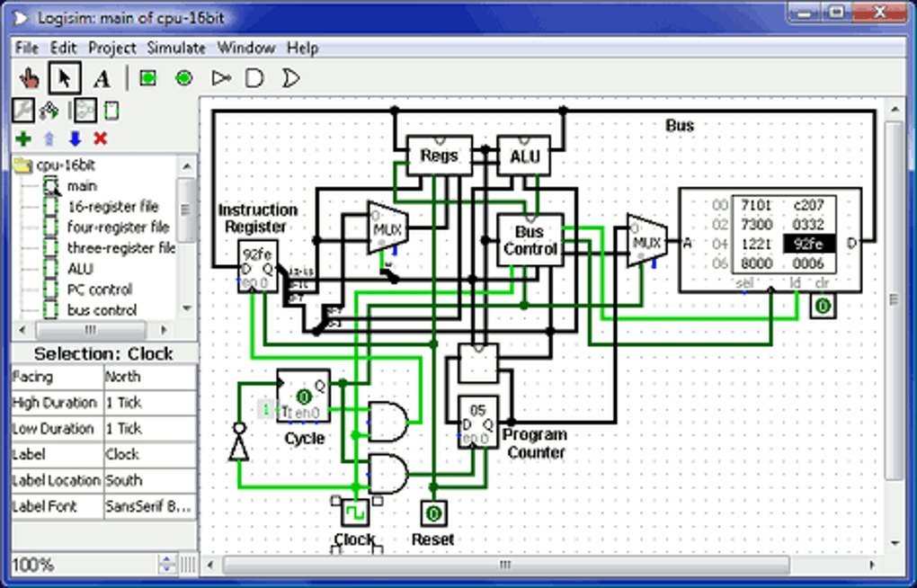
Task: Toggle the Reset input pin
Action: pyautogui.click(x=433, y=513)
